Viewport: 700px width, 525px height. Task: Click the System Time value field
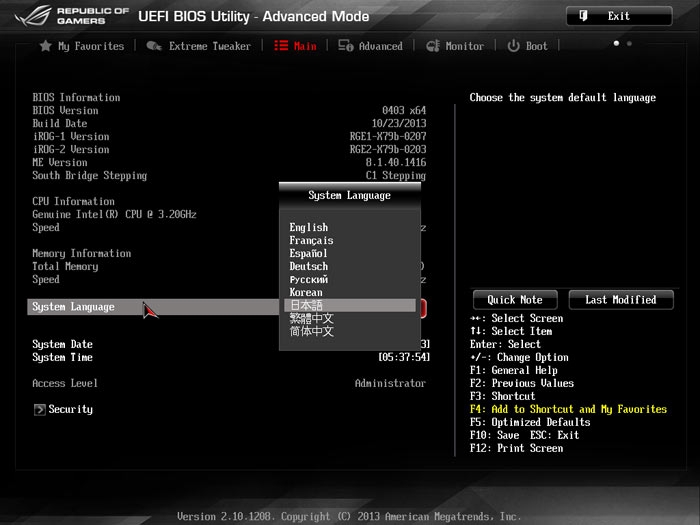[x=404, y=357]
